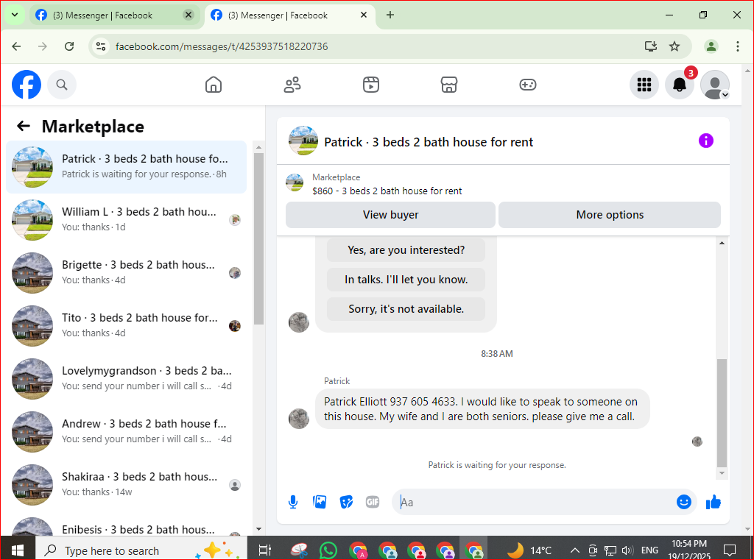Go to Facebook Home feed icon
Screen dimensions: 754x560
(x=214, y=85)
